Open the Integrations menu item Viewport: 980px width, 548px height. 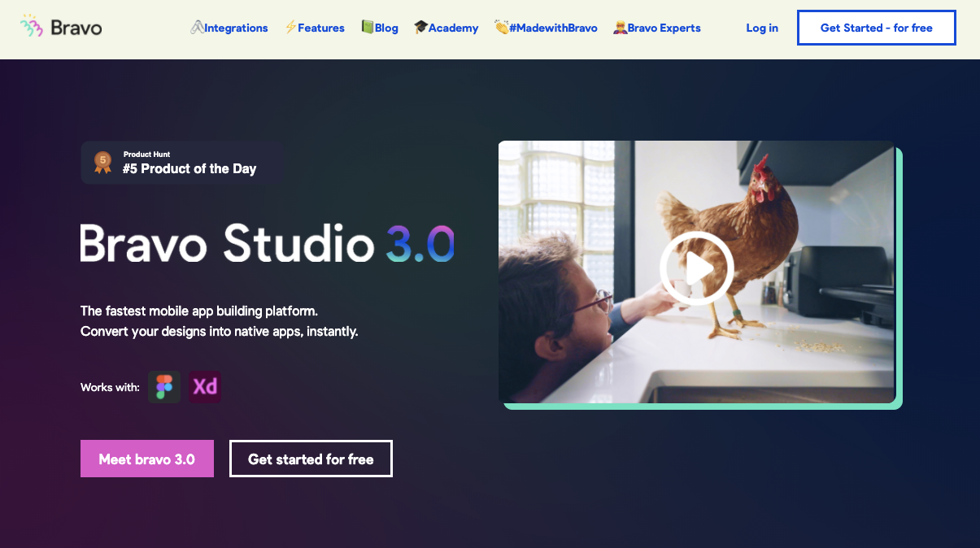[236, 28]
